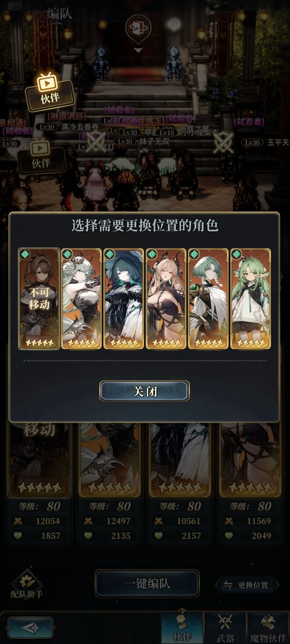Open the 配队助手 team helper gear icon
Image resolution: width=290 pixels, height=644 pixels.
coord(27,584)
